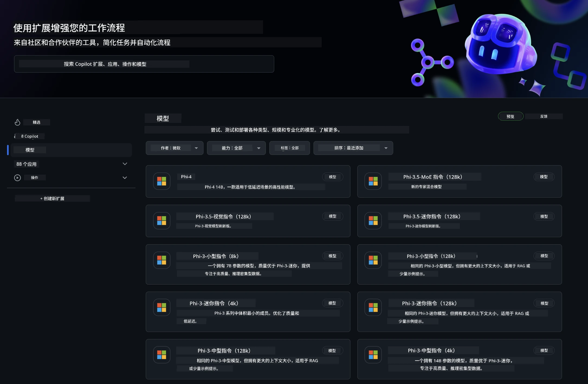This screenshot has width=588, height=384.
Task: Click the Microsoft logo on Phi-3-中型指令 (4k) card
Action: [373, 355]
